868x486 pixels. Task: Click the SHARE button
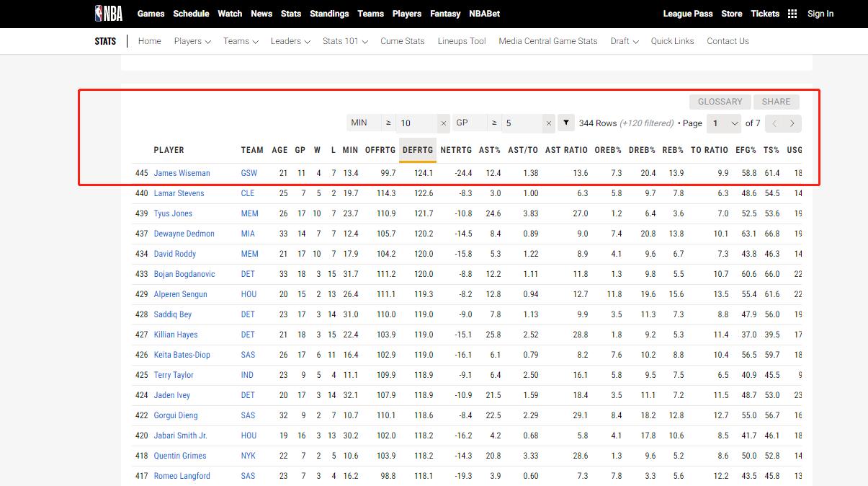point(776,102)
